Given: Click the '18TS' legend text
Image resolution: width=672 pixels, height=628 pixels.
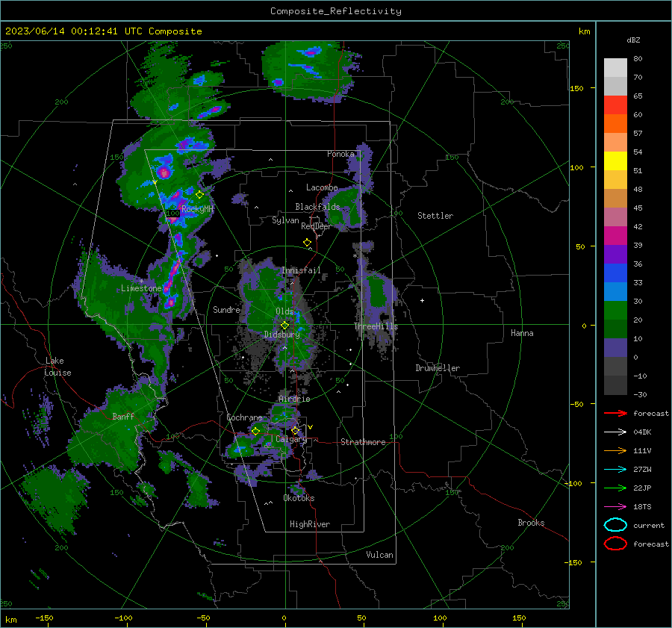Looking at the screenshot, I should coord(642,507).
